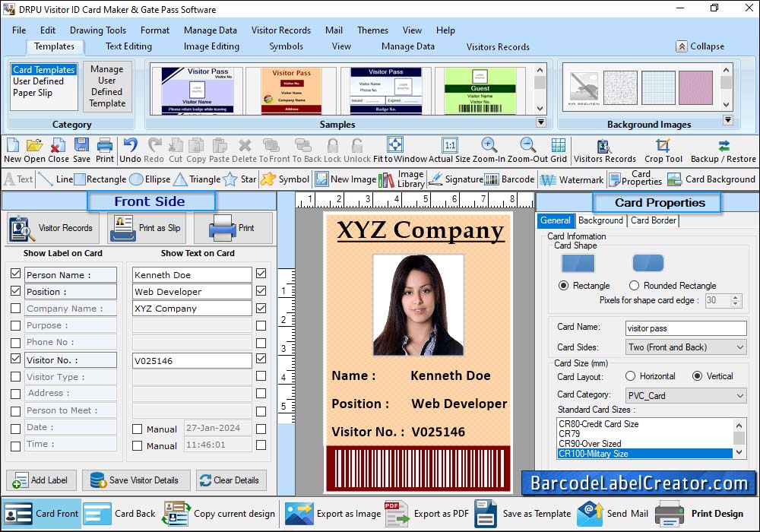
Task: Click the Clear Details button
Action: [x=231, y=480]
